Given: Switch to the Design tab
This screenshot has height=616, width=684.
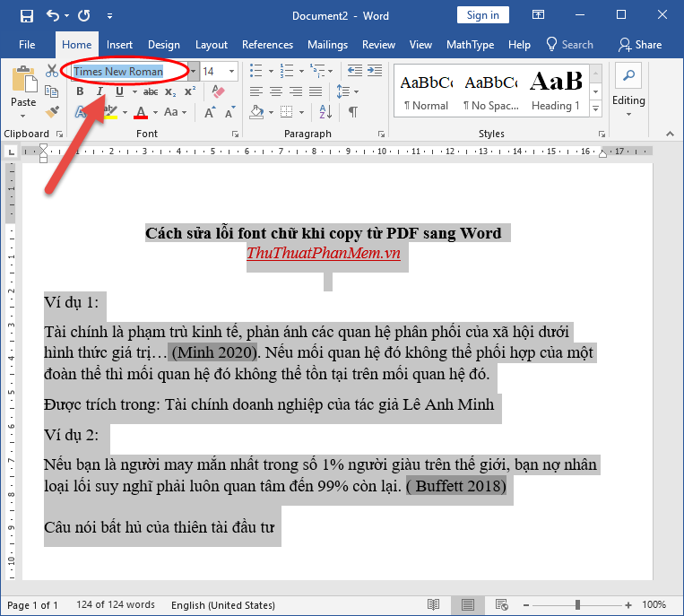Looking at the screenshot, I should tap(163, 45).
